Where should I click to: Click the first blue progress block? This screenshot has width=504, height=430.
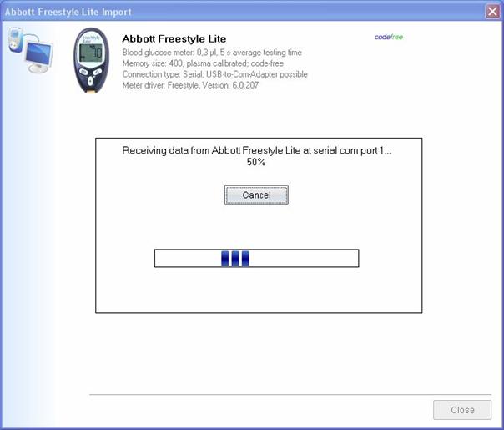pos(225,258)
